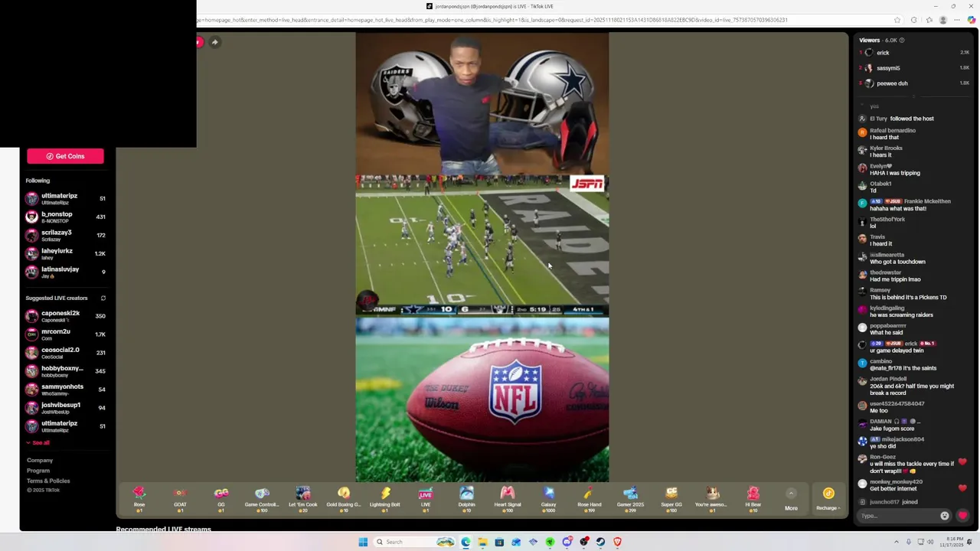Open the Viewers info help icon

(902, 40)
